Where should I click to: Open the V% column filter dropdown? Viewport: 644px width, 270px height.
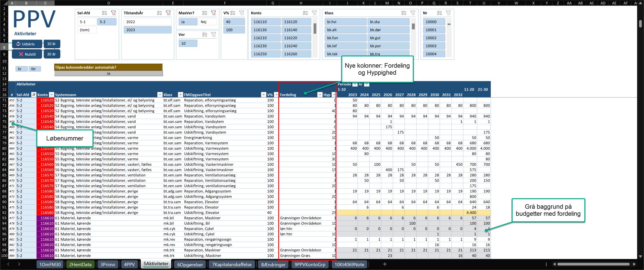[x=276, y=95]
